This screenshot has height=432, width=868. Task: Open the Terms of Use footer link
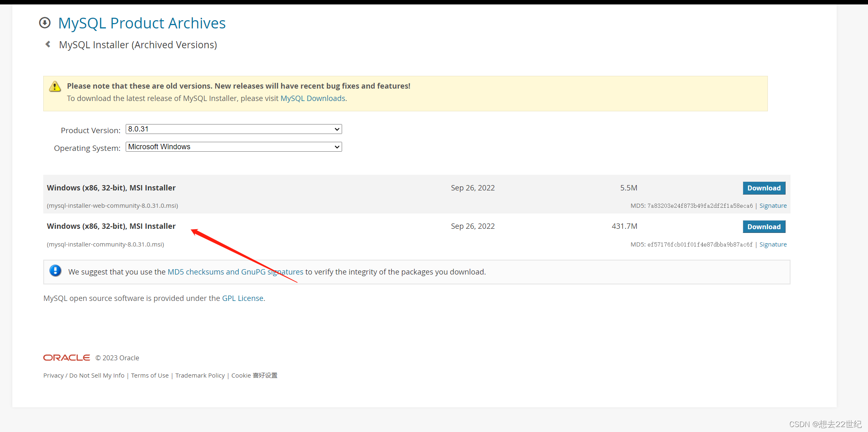point(150,375)
